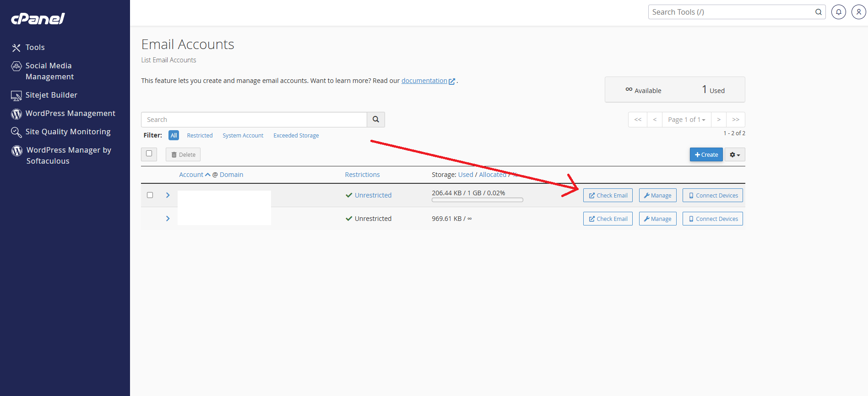Filter by Exceeded Storage
Viewport: 868px width, 396px height.
[x=296, y=135]
